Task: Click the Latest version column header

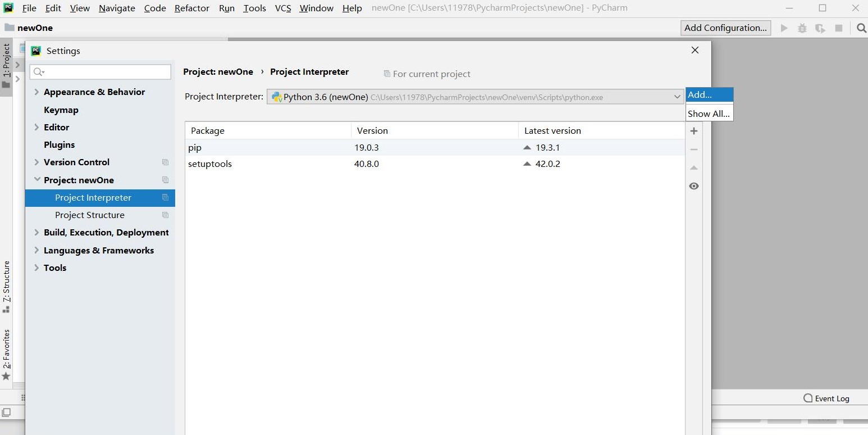Action: tap(601, 131)
